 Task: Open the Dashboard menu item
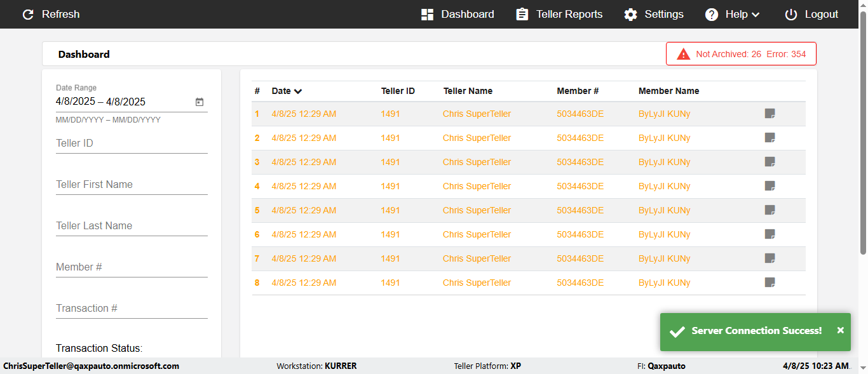(458, 15)
